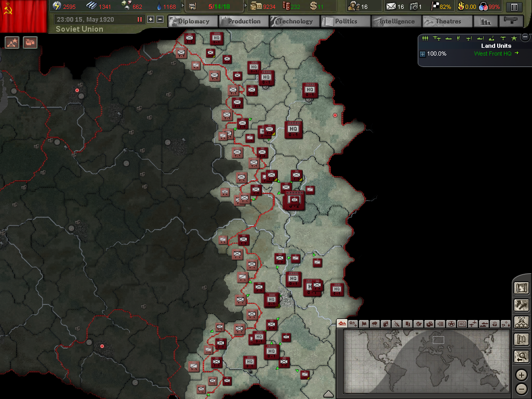Open the statistics bar-chart button
Image resolution: width=532 pixels, height=399 pixels.
(486, 21)
